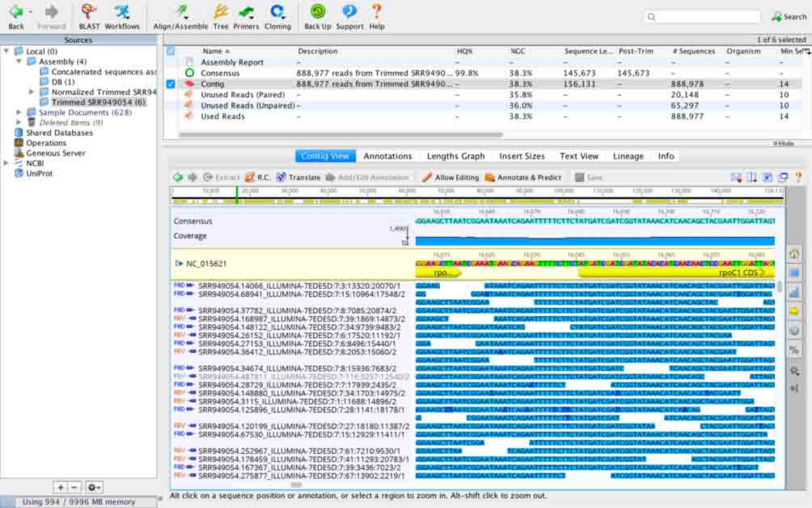The height and width of the screenshot is (508, 812).
Task: Click the Hide link above viewer
Action: (783, 143)
